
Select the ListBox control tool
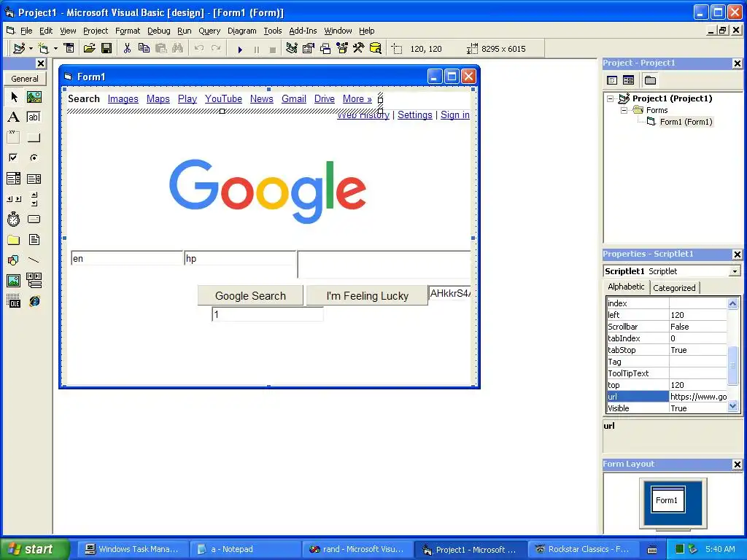coord(34,179)
